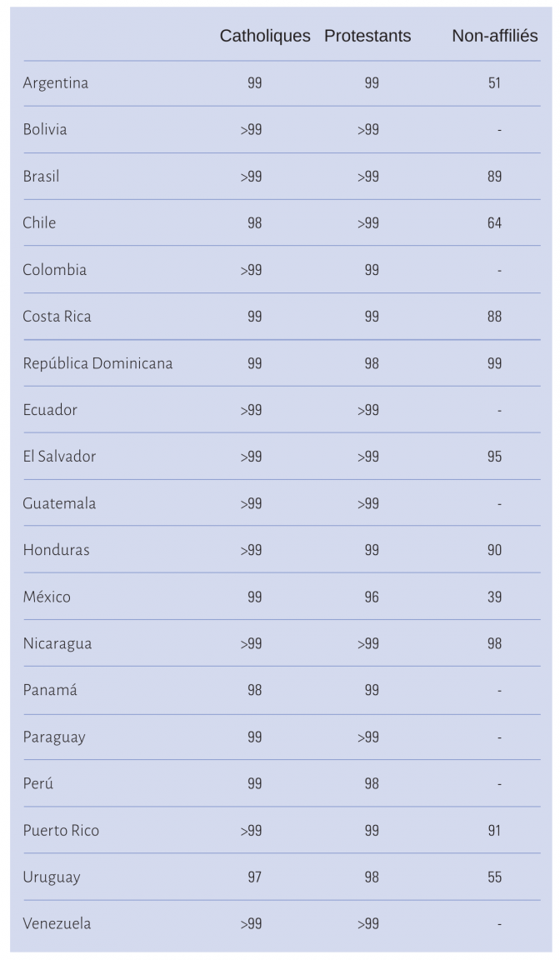
Task: Select the Guatemala row label
Action: [59, 503]
